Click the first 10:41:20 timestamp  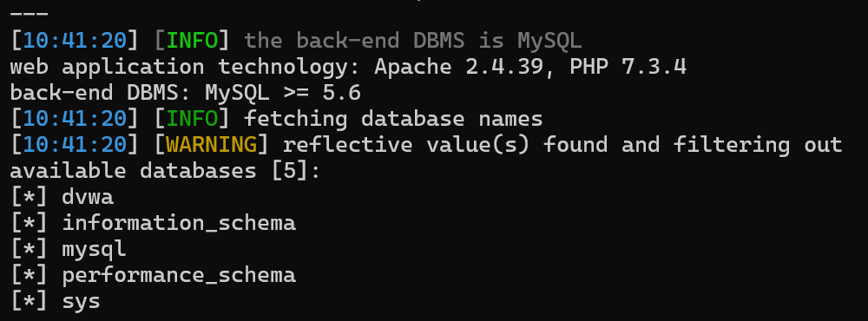(75, 41)
